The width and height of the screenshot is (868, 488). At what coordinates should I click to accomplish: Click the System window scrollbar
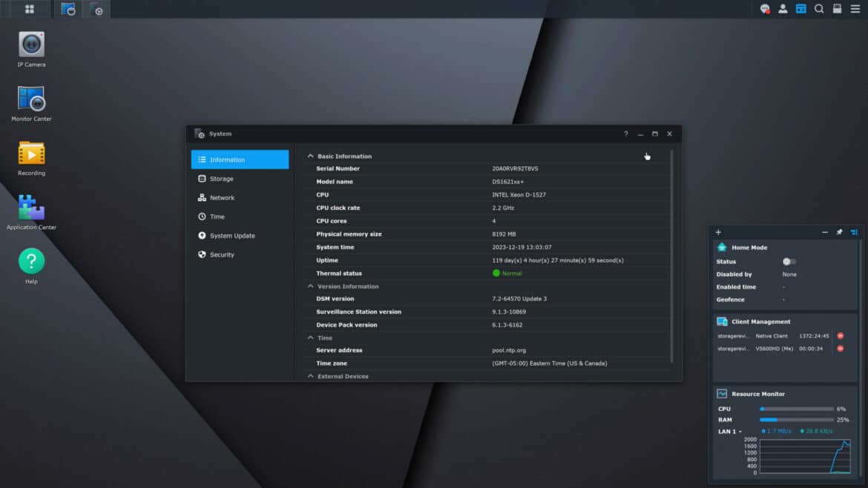[x=672, y=256]
